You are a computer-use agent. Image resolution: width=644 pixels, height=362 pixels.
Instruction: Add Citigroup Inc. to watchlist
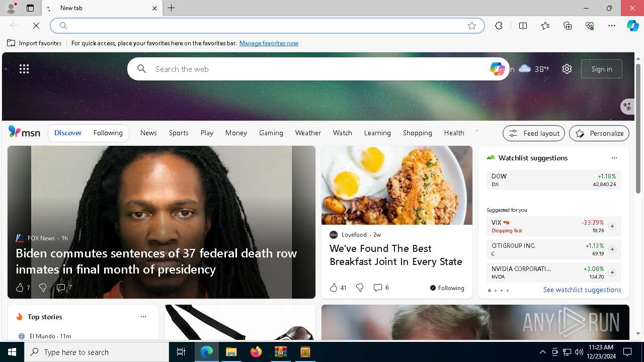pyautogui.click(x=612, y=249)
